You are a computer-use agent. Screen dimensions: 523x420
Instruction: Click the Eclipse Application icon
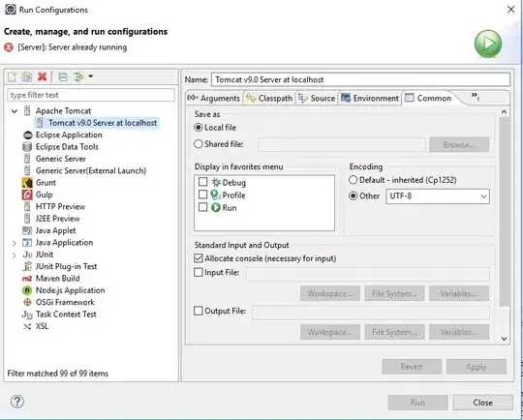[27, 135]
